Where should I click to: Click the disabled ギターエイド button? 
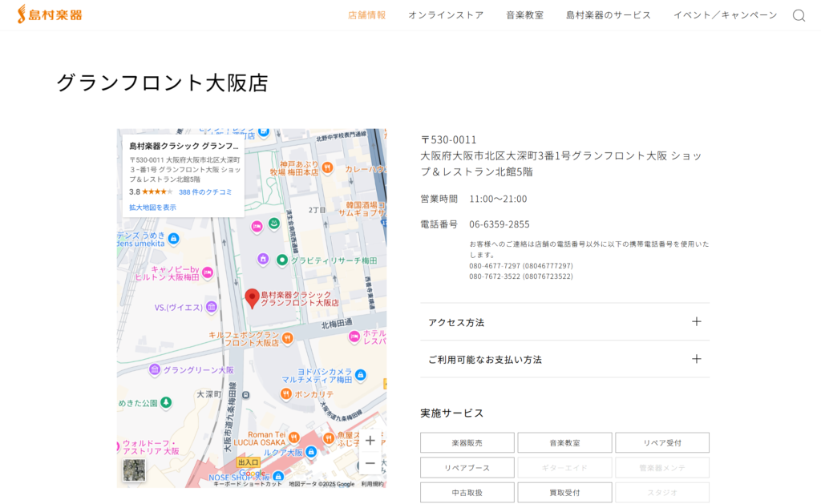[564, 467]
